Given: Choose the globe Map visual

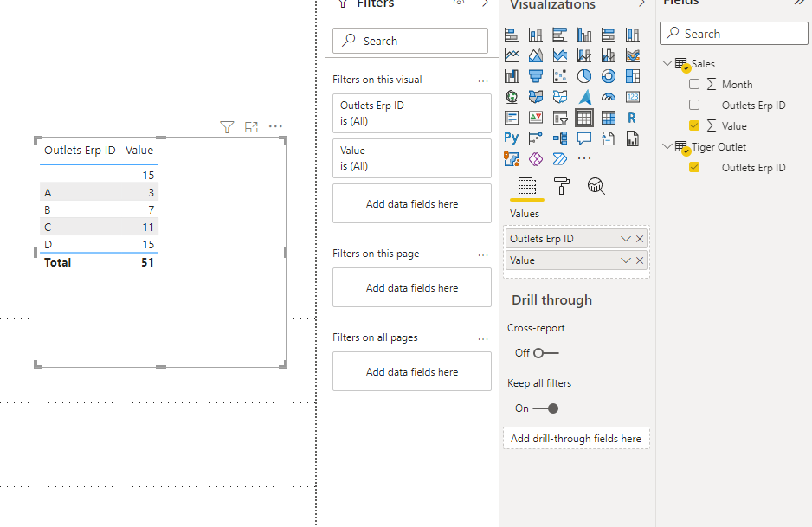Looking at the screenshot, I should (511, 97).
